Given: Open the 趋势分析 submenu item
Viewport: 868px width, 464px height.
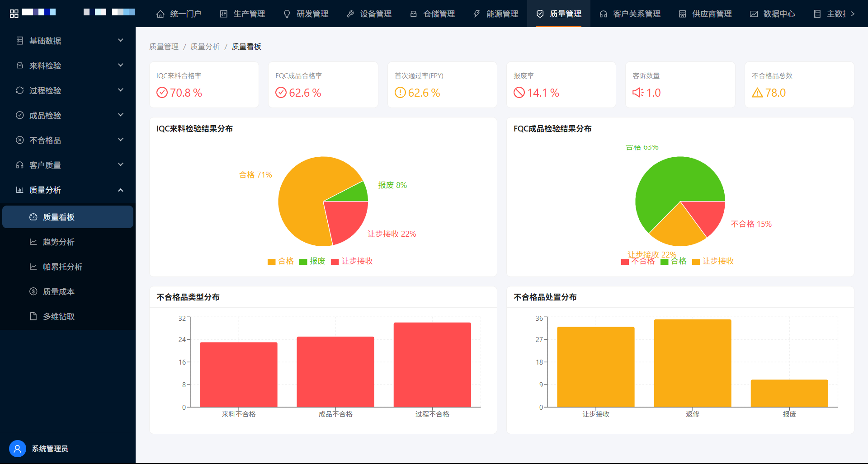Looking at the screenshot, I should [68, 242].
